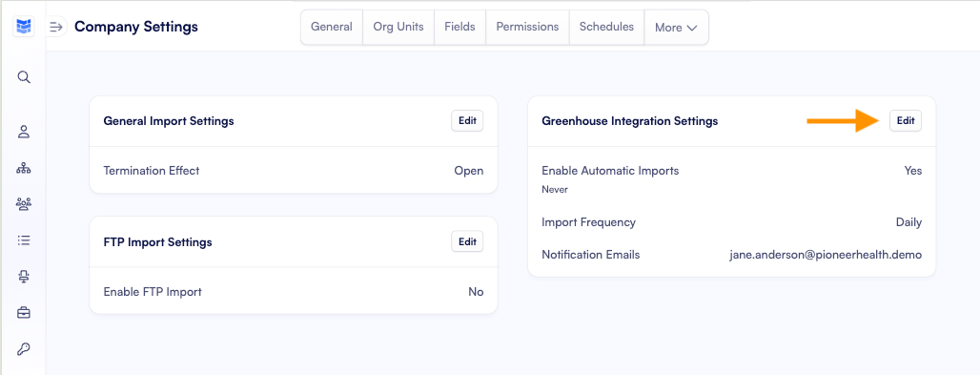Expand the More dropdown menu
980x375 pixels.
(x=676, y=28)
